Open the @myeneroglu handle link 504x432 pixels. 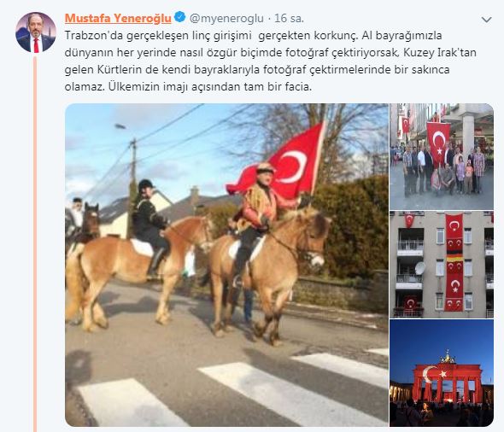[226, 18]
